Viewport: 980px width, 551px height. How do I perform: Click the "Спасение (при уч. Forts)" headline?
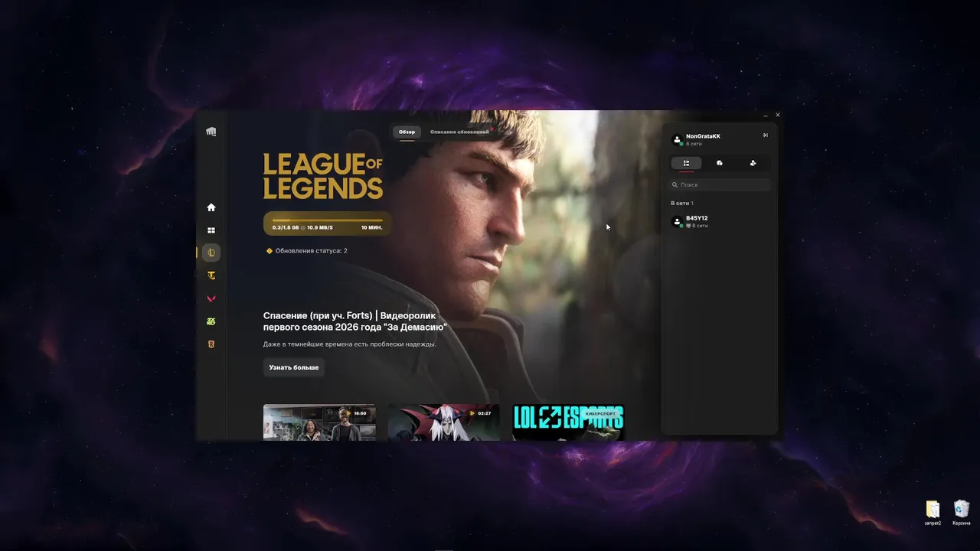(x=355, y=321)
